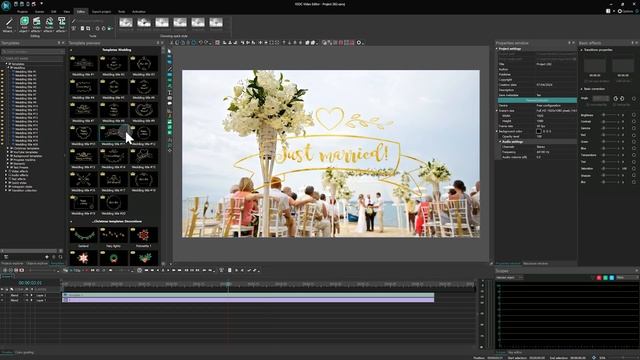Open the Add object ribbon button

click(24, 24)
